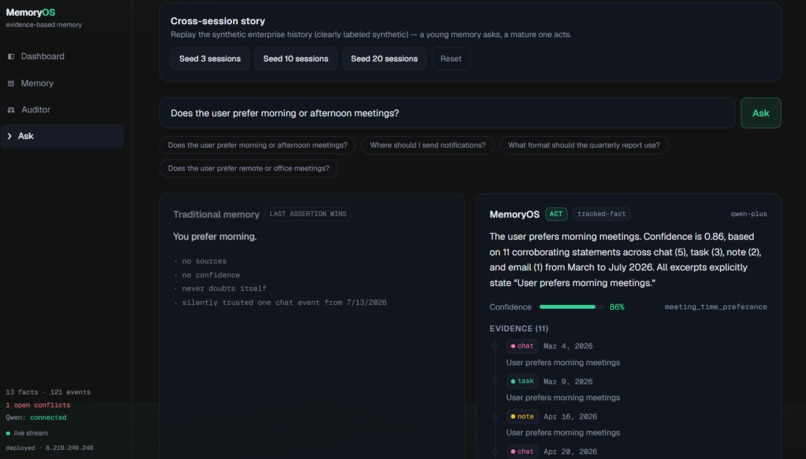Click the tracked-fact tag
806x459 pixels.
[x=601, y=214]
